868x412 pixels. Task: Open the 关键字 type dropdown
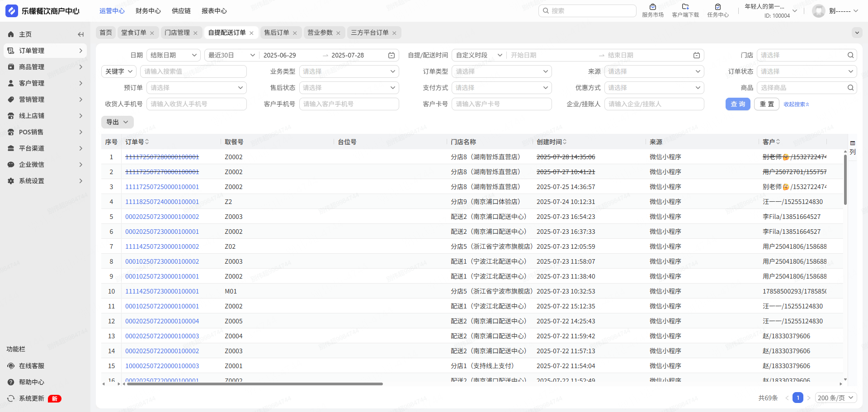coord(119,71)
